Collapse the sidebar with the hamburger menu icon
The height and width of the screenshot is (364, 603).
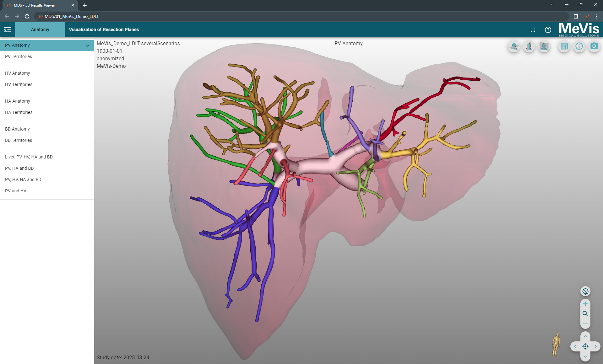pyautogui.click(x=8, y=30)
